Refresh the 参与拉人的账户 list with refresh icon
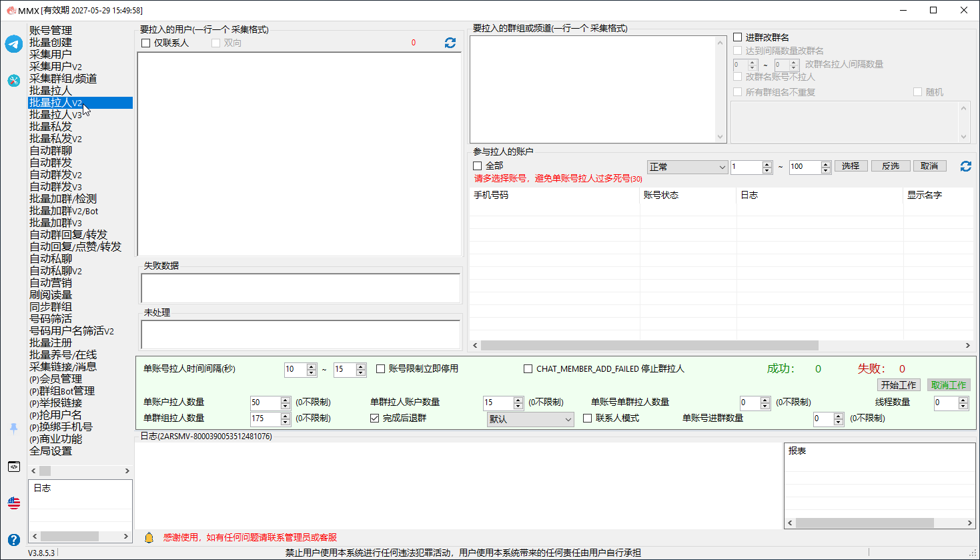The width and height of the screenshot is (980, 560). 965,166
